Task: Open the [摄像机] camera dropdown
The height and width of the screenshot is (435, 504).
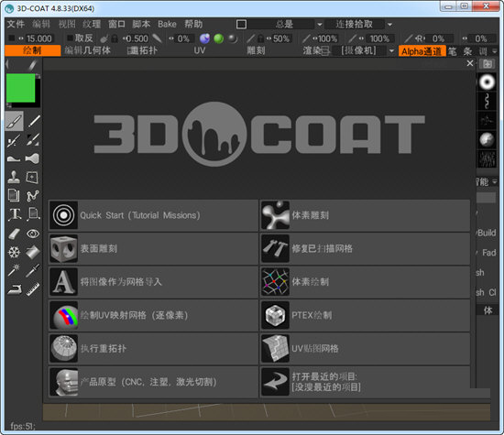Action: coord(391,50)
